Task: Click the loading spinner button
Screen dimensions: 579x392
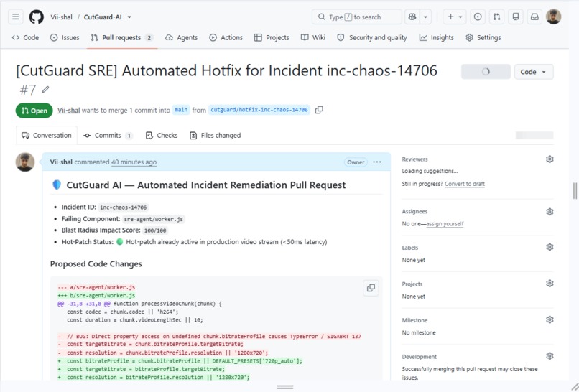Action: click(x=486, y=72)
